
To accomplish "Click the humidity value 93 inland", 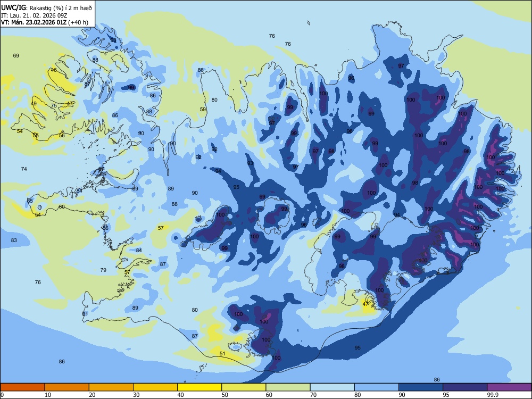I will tap(250, 163).
